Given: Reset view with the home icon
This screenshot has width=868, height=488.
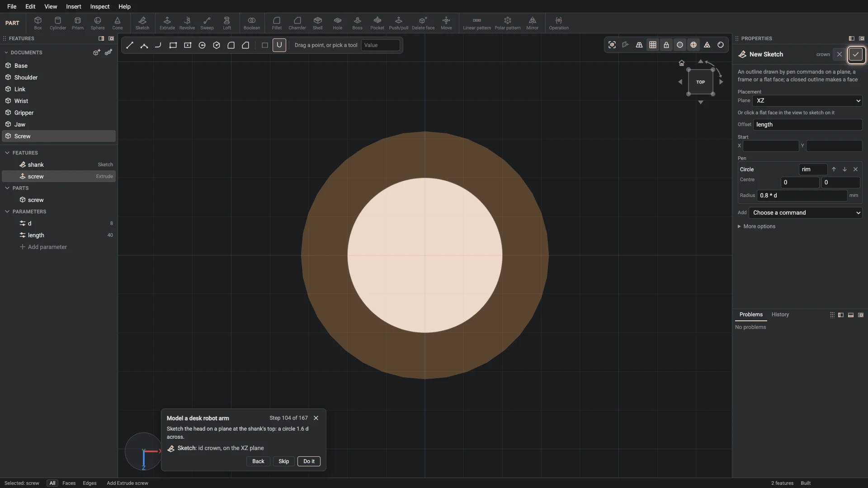Looking at the screenshot, I should click(682, 63).
